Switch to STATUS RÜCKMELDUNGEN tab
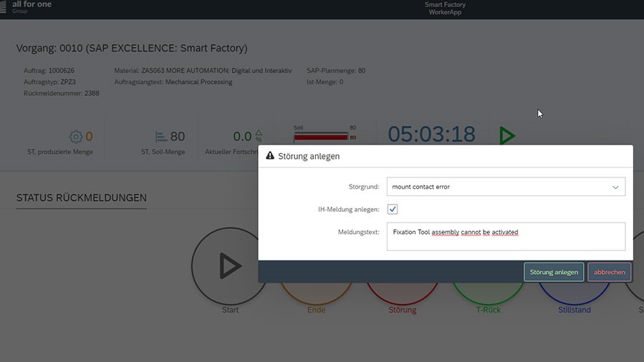Image resolution: width=644 pixels, height=362 pixels. tap(82, 198)
